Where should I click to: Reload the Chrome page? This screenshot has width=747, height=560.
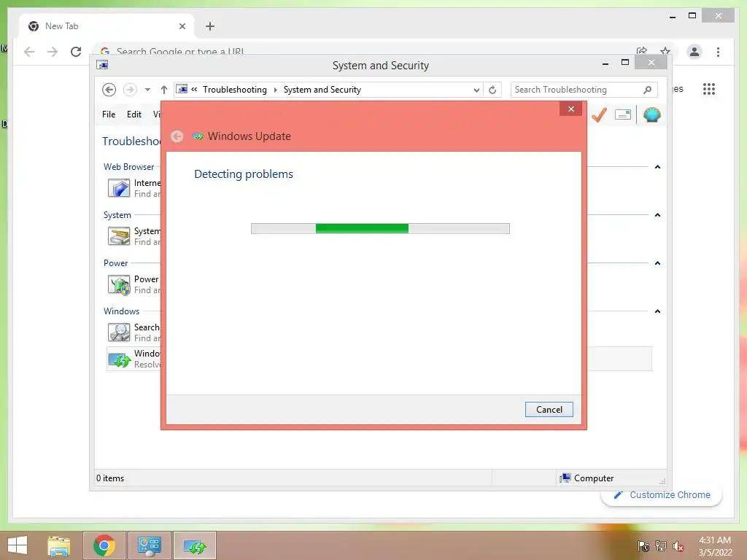pyautogui.click(x=76, y=52)
